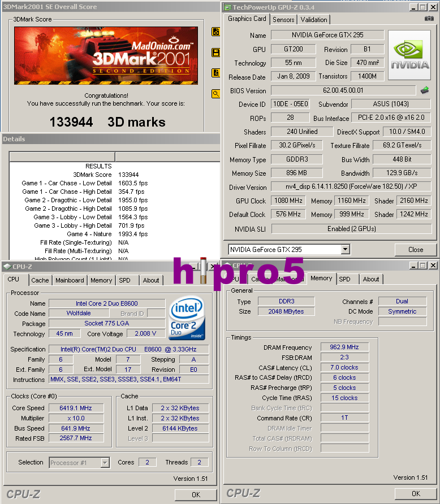The image size is (440, 504).
Task: Click the Command Rate value 1T
Action: tap(344, 418)
